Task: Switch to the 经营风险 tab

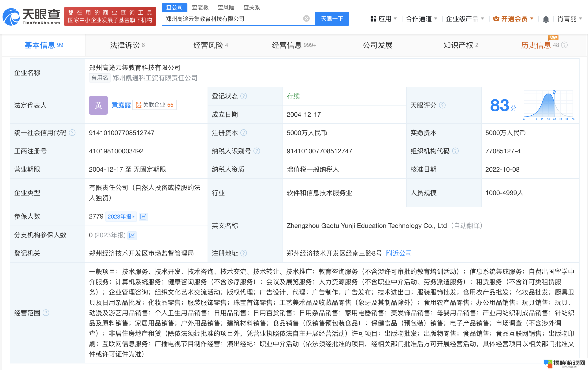Action: (211, 45)
